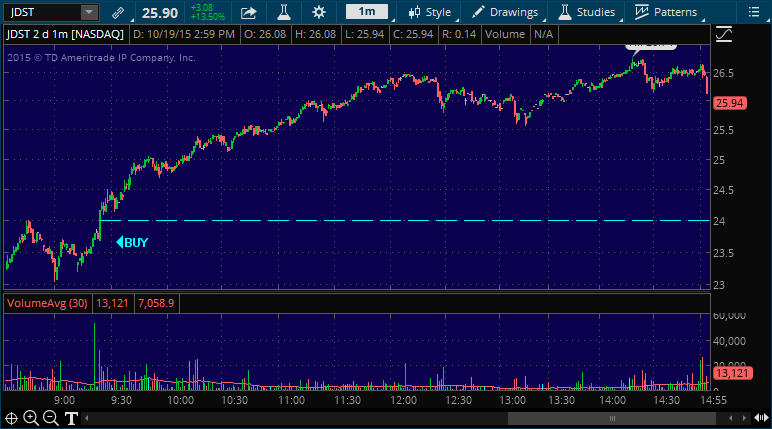The height and width of the screenshot is (429, 772).
Task: Click the expand chart arrows icon at bottom right
Action: (761, 419)
